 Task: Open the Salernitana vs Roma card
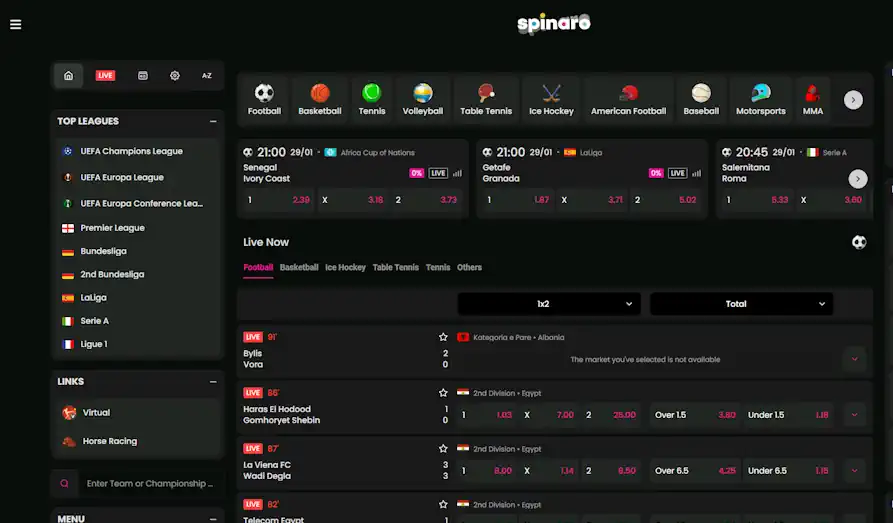[794, 179]
